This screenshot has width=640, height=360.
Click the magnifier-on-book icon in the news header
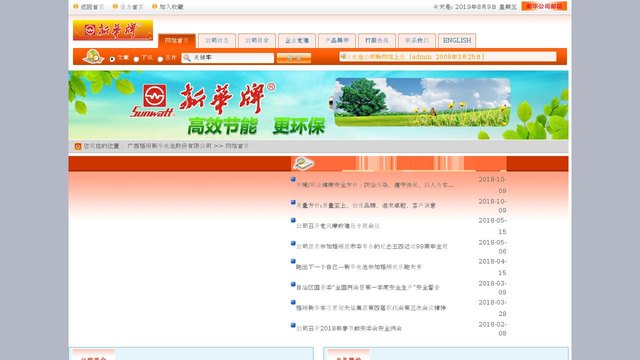(x=303, y=163)
